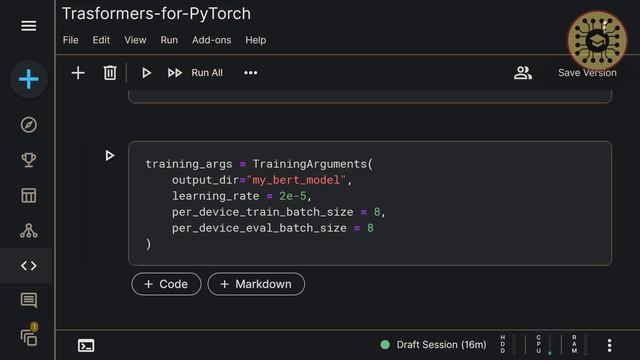The image size is (640, 360).
Task: Open Models tree icon in sidebar
Action: (x=29, y=231)
